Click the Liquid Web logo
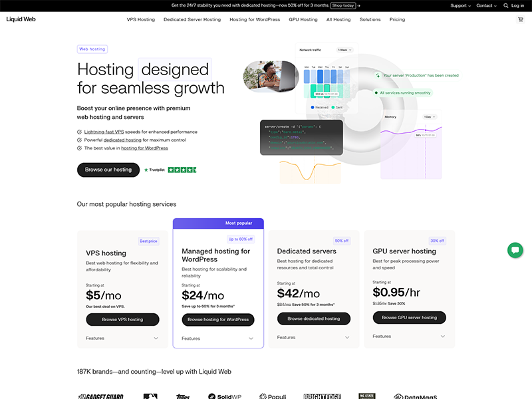Viewport: 532px width, 399px height. click(21, 19)
